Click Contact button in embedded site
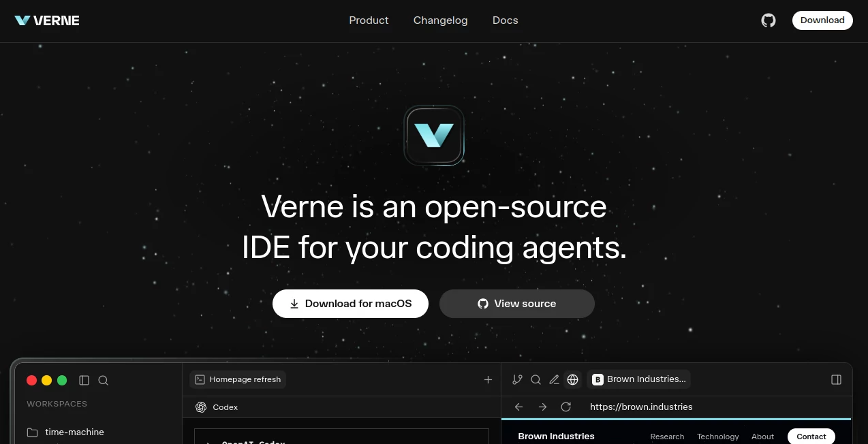 tap(811, 437)
